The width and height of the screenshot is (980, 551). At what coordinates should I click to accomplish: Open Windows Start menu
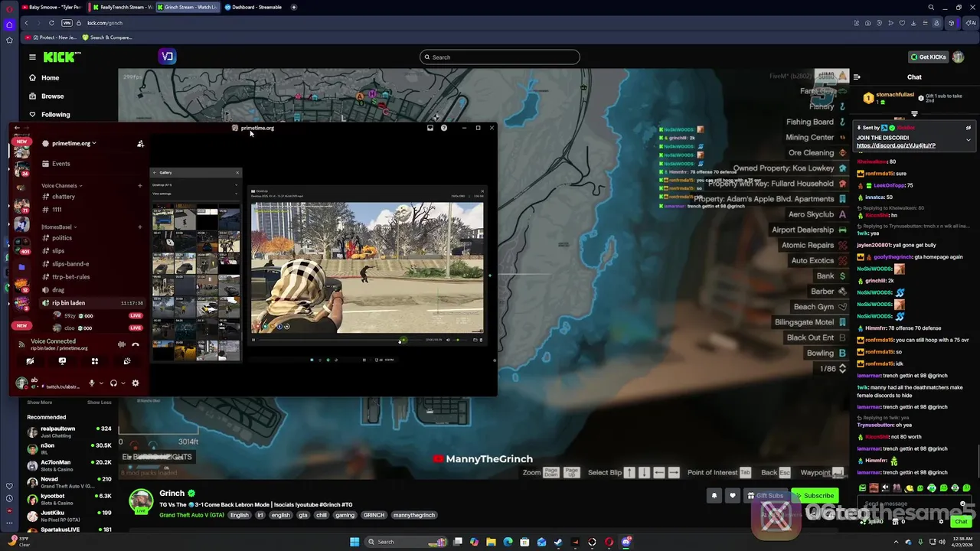click(354, 542)
